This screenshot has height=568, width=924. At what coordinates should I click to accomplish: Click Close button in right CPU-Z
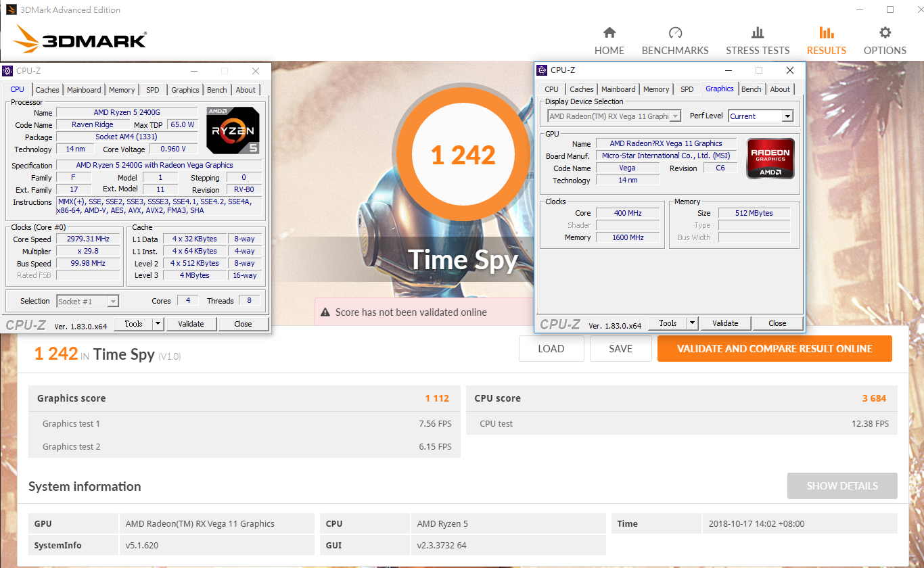click(777, 323)
